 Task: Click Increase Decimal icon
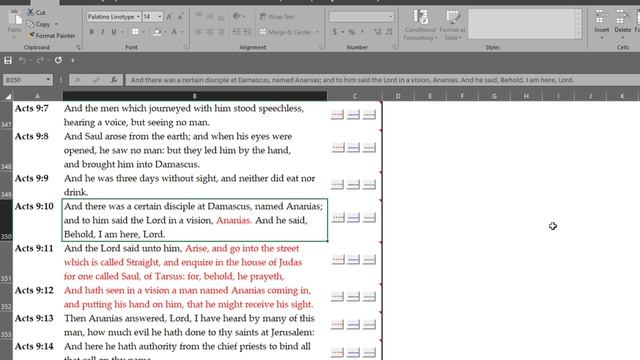point(378,32)
